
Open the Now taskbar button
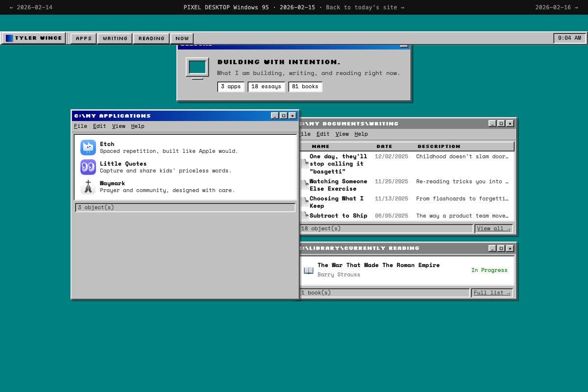[x=182, y=38]
